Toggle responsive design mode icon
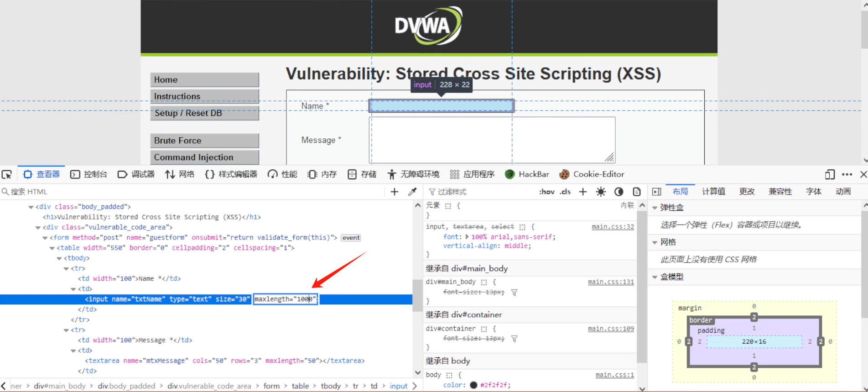 point(830,174)
